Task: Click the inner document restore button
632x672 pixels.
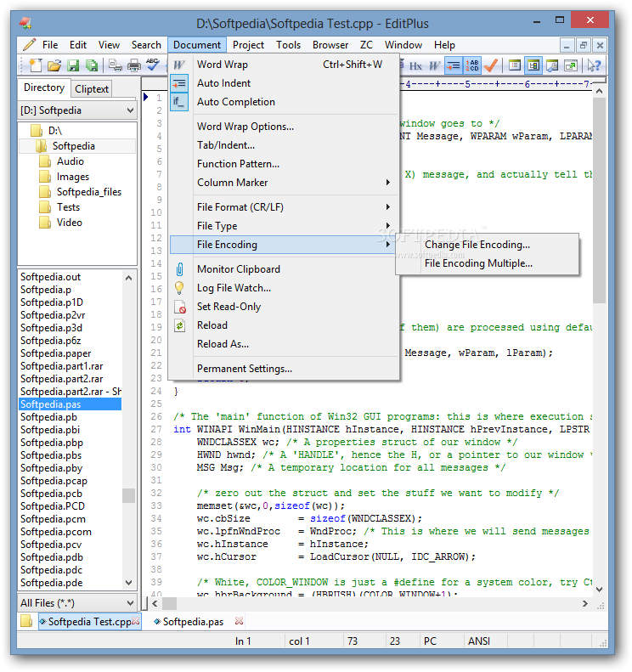Action: pos(583,45)
